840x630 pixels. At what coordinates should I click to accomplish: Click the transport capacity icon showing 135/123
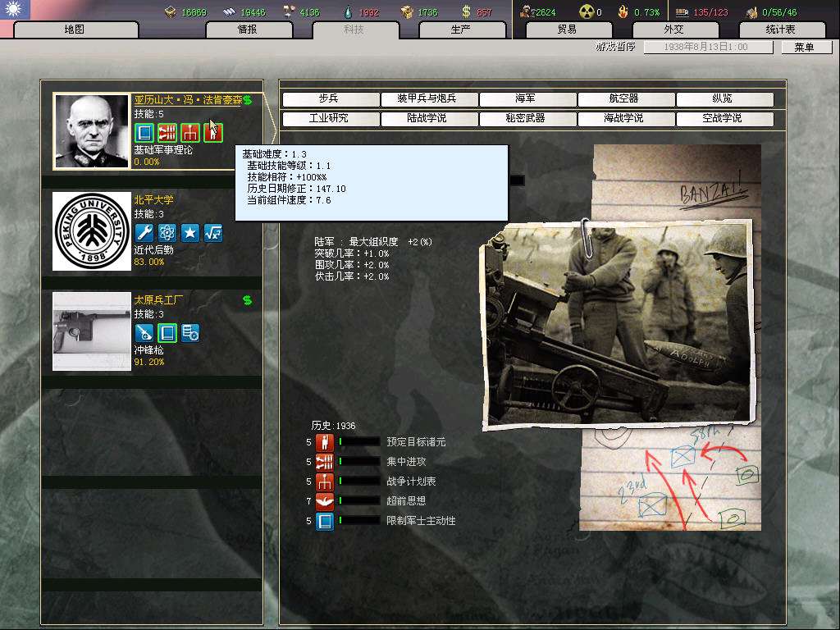coord(682,11)
